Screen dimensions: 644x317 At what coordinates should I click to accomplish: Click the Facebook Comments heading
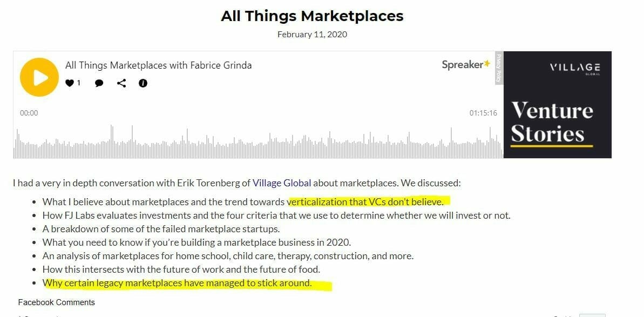56,302
